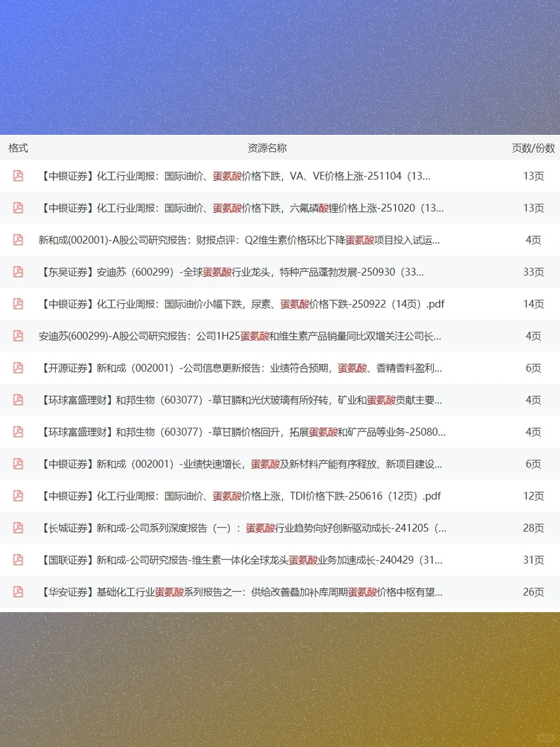Select the PDF icon for the 新和成 Q2 财报点评
Screen dimensions: 560x747
(18, 240)
